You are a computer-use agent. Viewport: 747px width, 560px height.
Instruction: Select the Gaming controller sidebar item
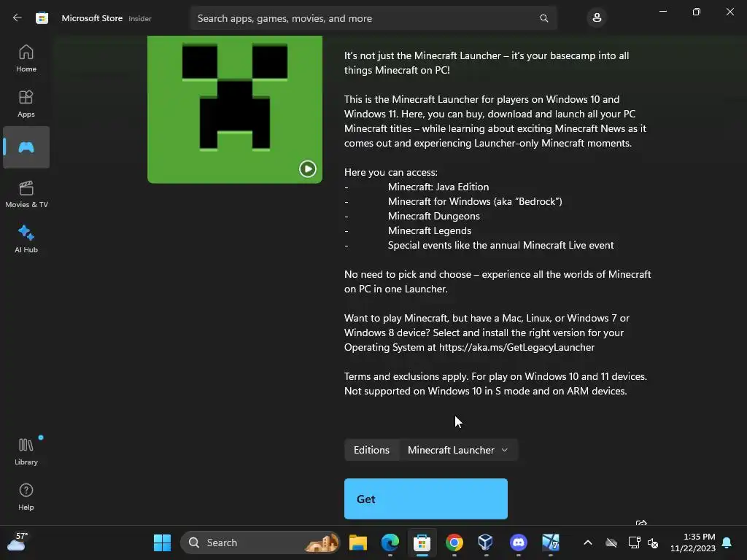tap(26, 147)
